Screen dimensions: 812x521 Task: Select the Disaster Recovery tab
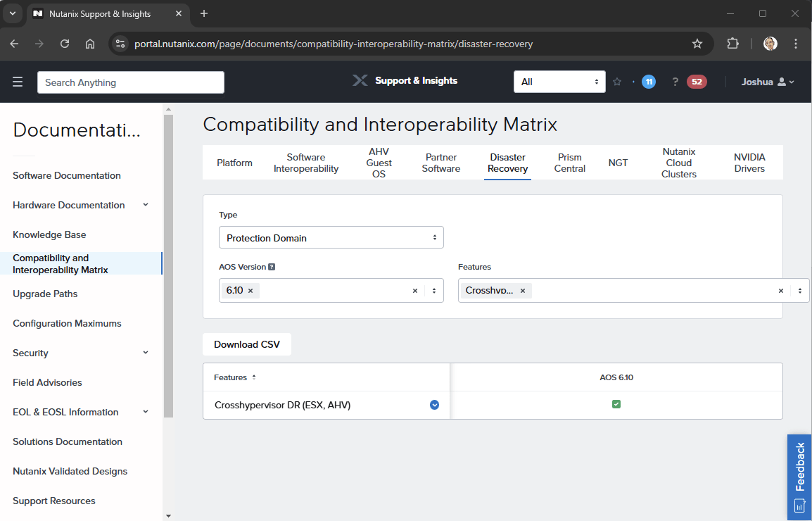[x=507, y=163]
